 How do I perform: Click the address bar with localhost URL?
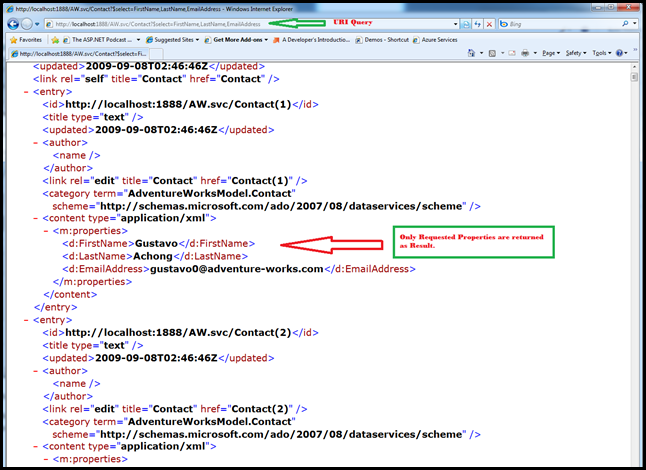(248, 24)
